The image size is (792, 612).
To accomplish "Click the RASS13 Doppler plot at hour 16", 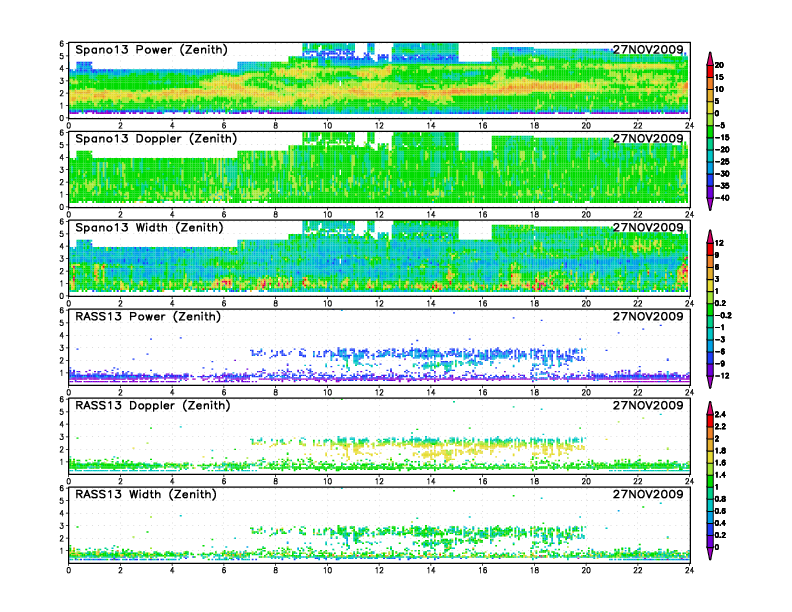I will [x=482, y=435].
